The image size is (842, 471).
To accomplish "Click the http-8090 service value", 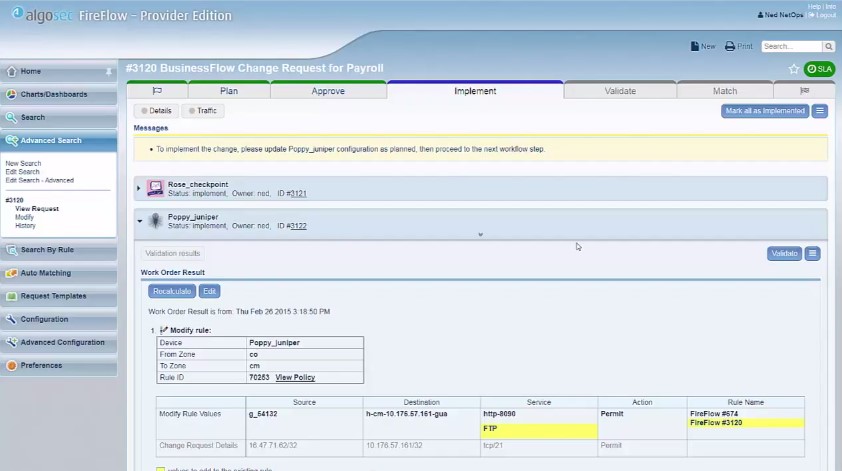I will (499, 414).
